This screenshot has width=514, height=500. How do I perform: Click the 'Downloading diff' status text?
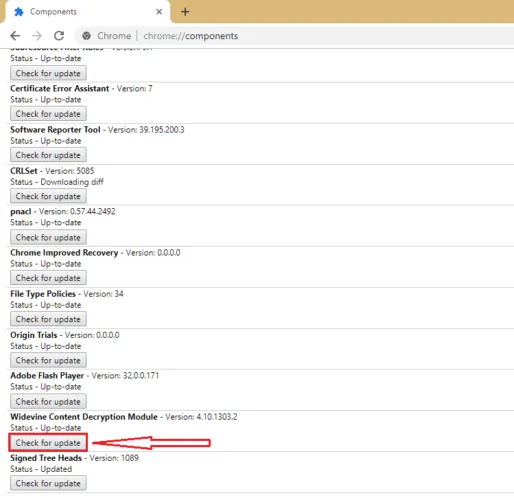(72, 182)
